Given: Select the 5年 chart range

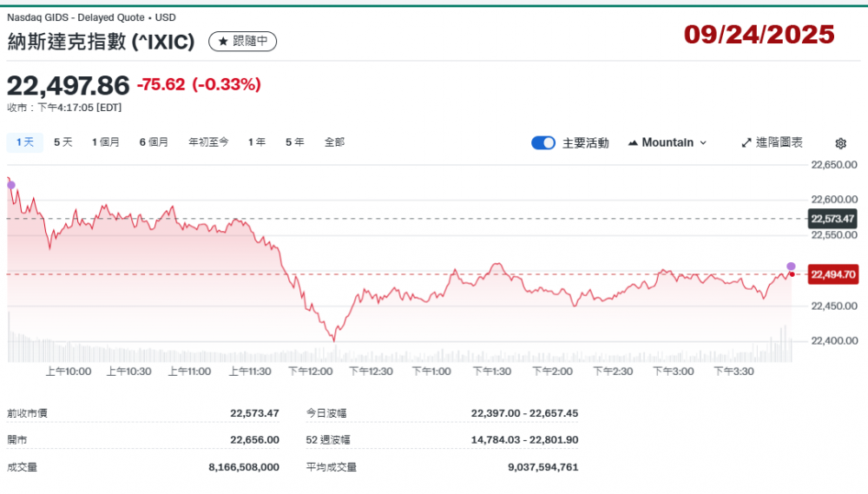Looking at the screenshot, I should [x=294, y=142].
